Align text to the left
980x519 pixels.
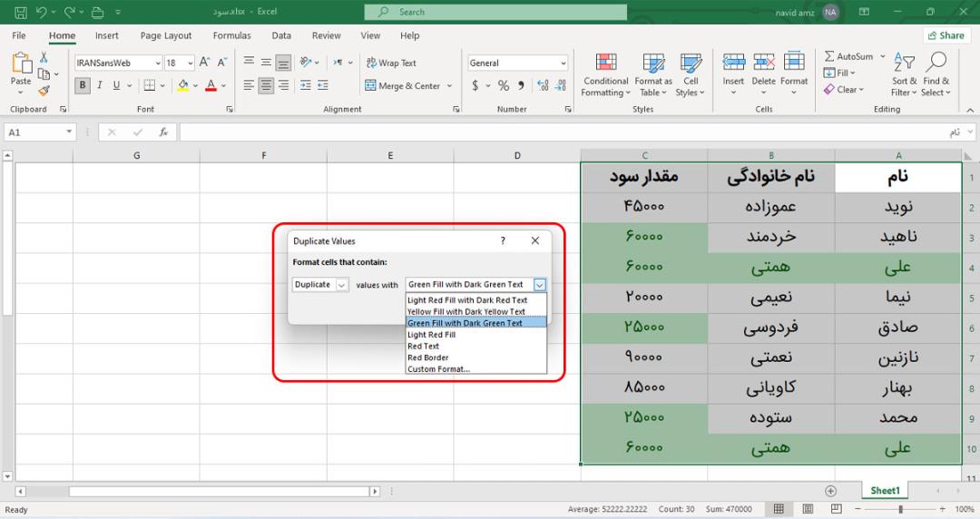pos(249,85)
